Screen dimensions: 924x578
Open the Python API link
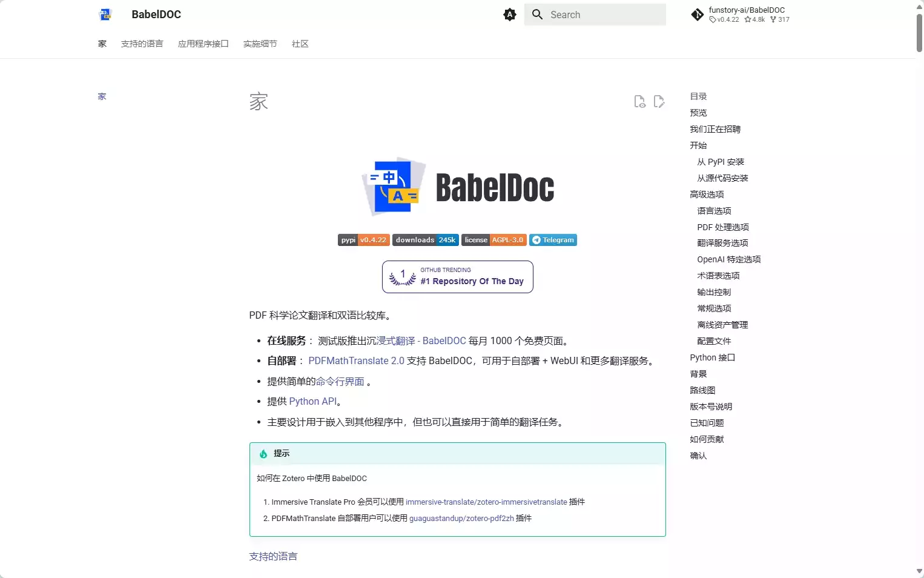click(312, 402)
